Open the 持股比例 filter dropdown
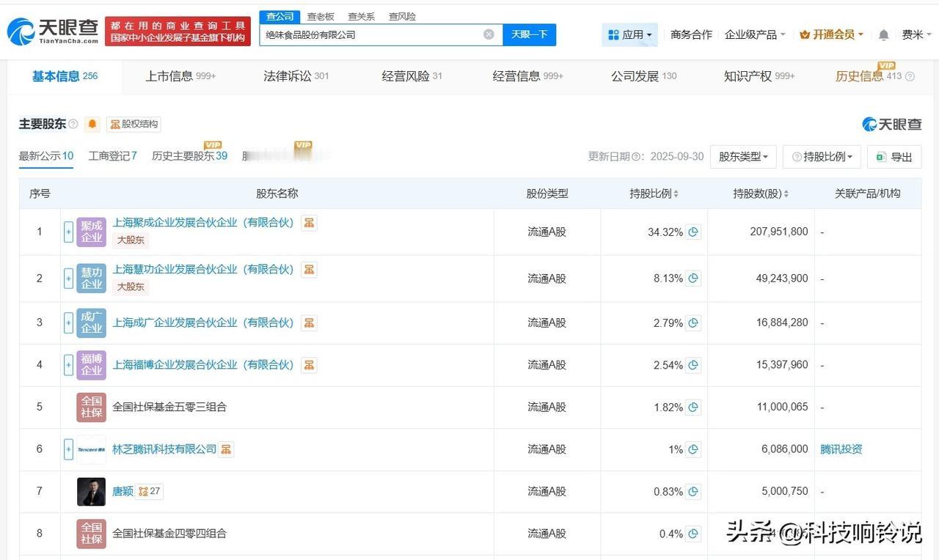Screen dimensions: 939x560 822,157
